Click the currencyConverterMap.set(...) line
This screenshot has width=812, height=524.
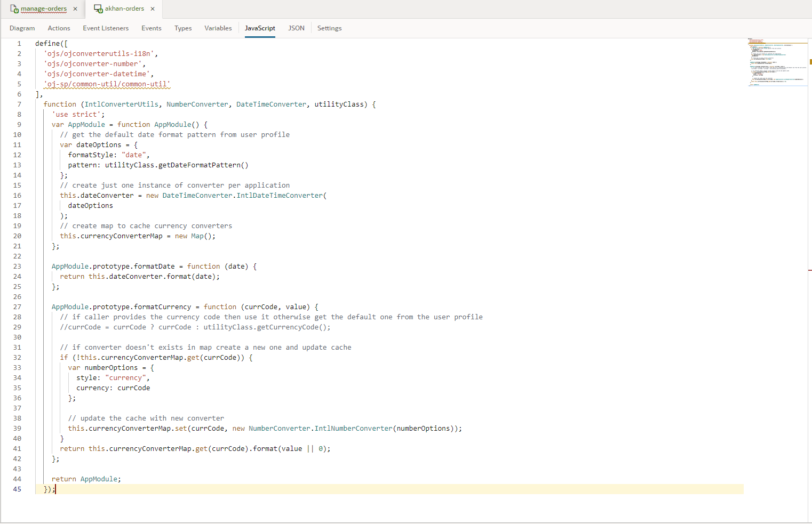point(265,429)
